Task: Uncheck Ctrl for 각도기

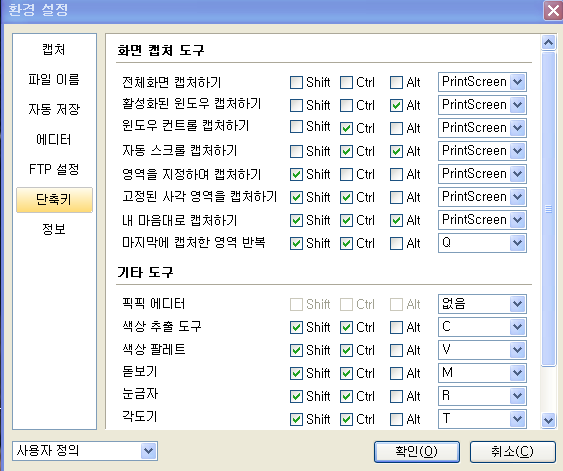Action: [x=346, y=419]
